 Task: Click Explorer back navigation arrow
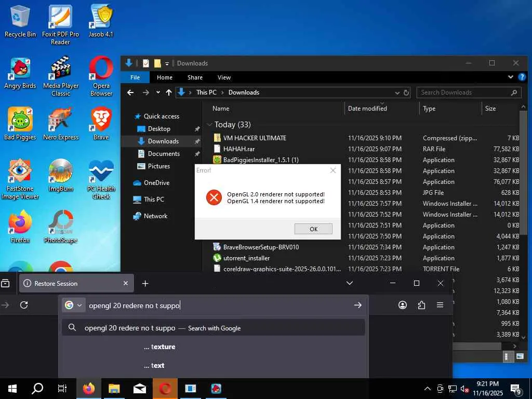(130, 92)
